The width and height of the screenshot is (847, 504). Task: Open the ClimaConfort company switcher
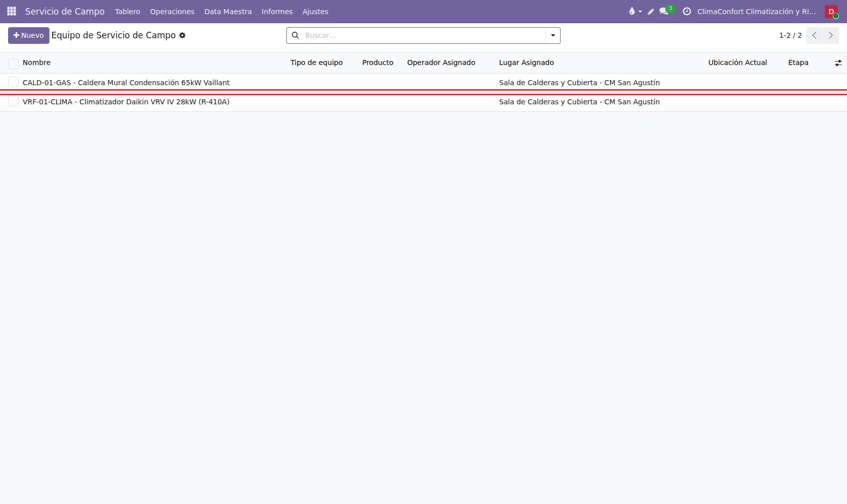click(x=756, y=12)
